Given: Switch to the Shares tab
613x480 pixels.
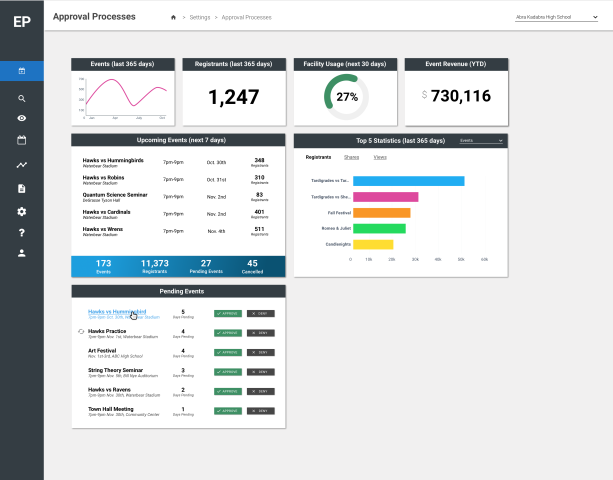Looking at the screenshot, I should point(351,158).
